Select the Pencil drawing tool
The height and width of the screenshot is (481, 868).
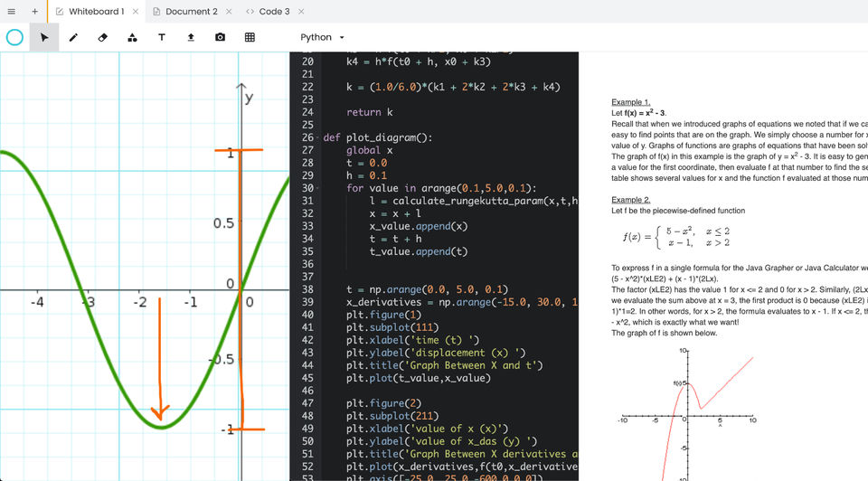coord(73,37)
